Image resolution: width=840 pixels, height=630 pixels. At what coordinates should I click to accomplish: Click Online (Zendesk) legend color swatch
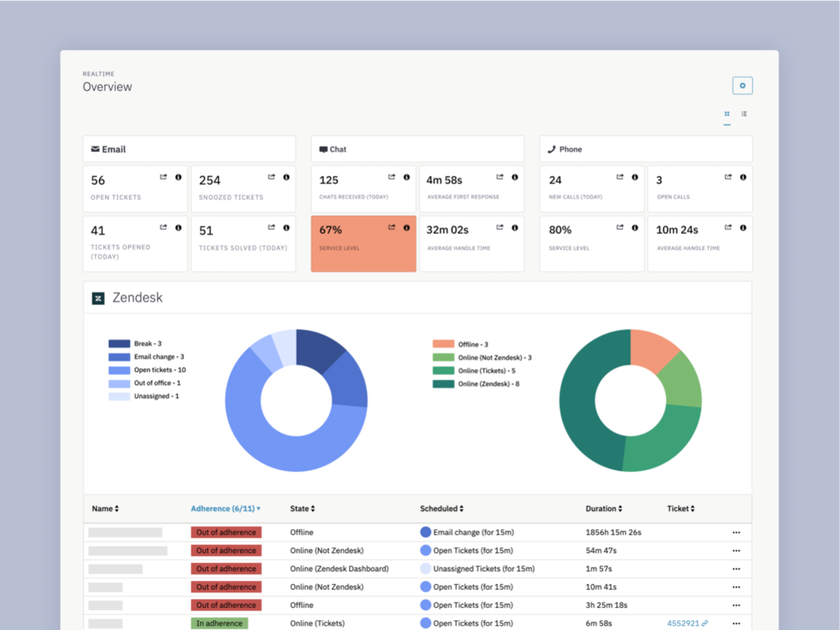point(443,384)
